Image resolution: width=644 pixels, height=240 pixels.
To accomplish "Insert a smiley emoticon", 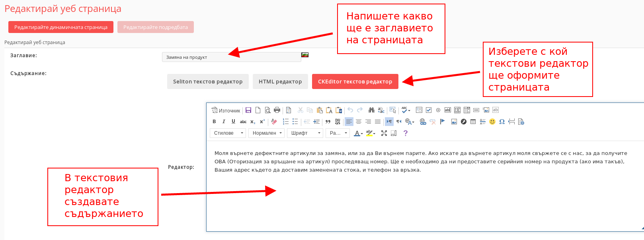I will click(492, 122).
